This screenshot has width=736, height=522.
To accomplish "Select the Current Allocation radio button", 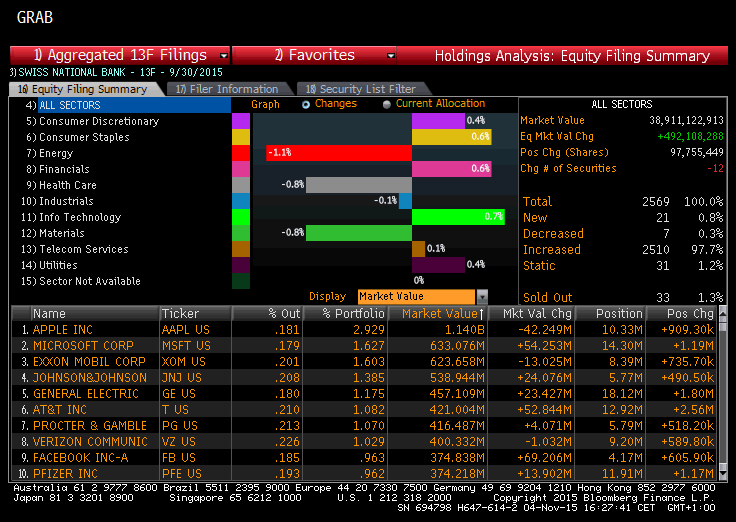I will [387, 105].
